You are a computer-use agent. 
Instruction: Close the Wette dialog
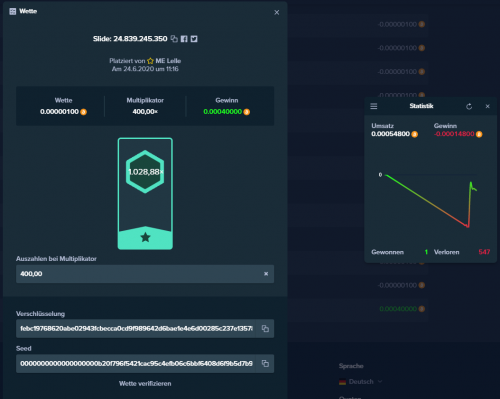pos(277,12)
